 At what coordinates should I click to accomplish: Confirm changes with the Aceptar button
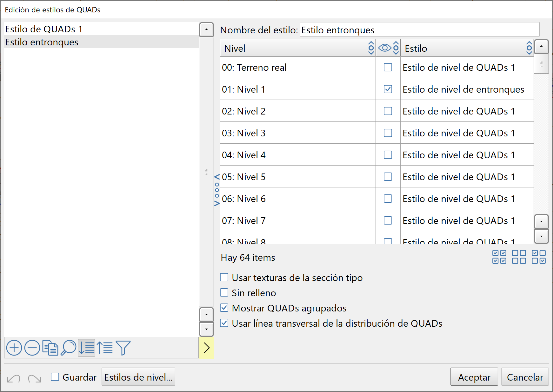(x=474, y=377)
